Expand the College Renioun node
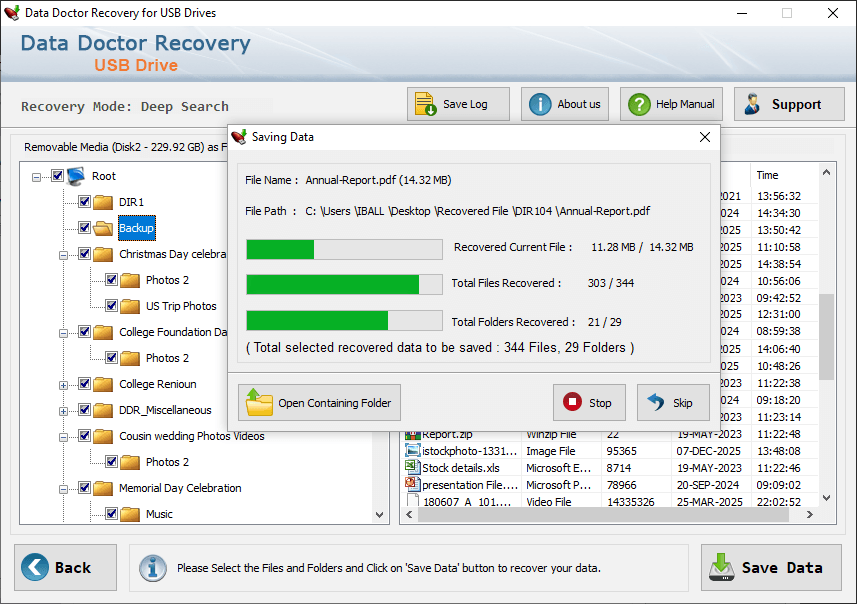 pyautogui.click(x=63, y=385)
